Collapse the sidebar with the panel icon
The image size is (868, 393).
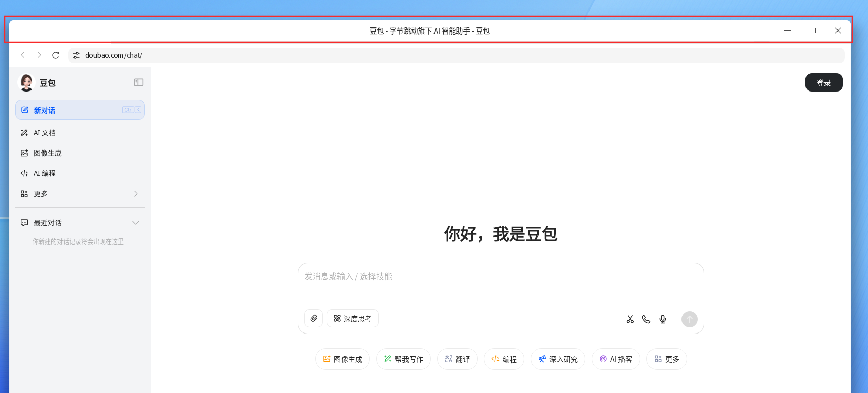point(139,82)
